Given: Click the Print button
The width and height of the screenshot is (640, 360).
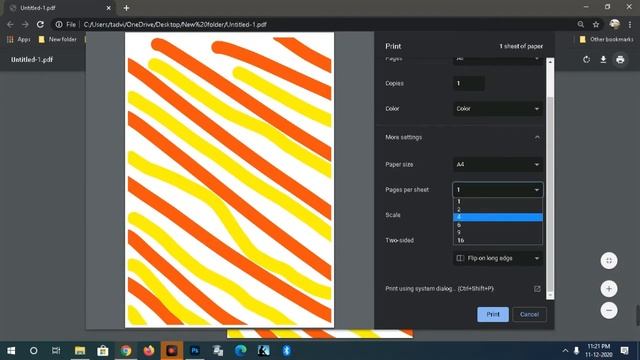Looking at the screenshot, I should 493,314.
